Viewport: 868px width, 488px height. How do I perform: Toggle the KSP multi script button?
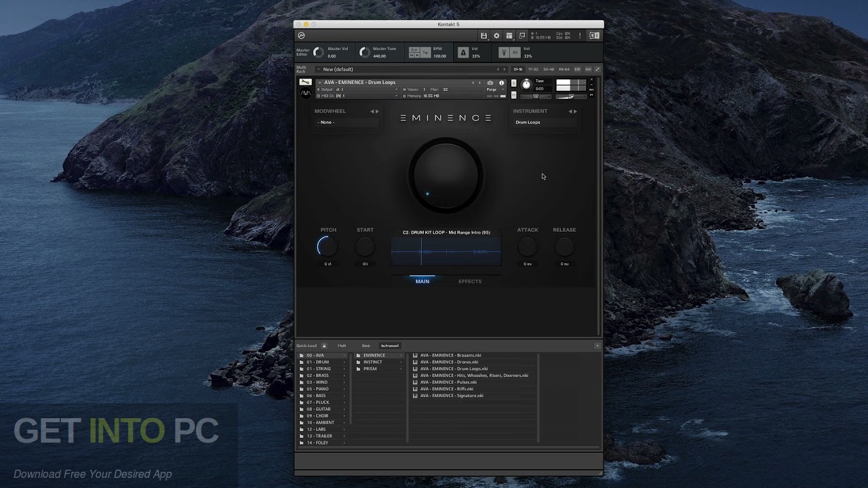tap(577, 69)
